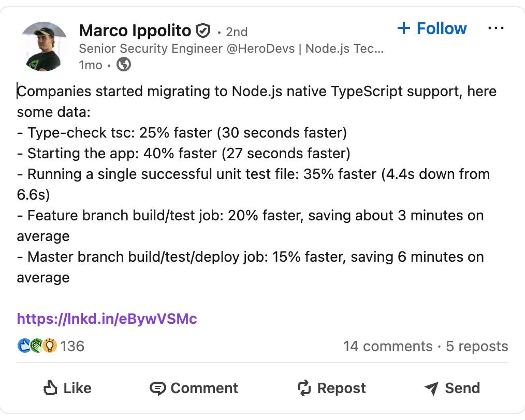Screen dimensions: 525x420
Task: View the 14 comments
Action: tap(389, 347)
